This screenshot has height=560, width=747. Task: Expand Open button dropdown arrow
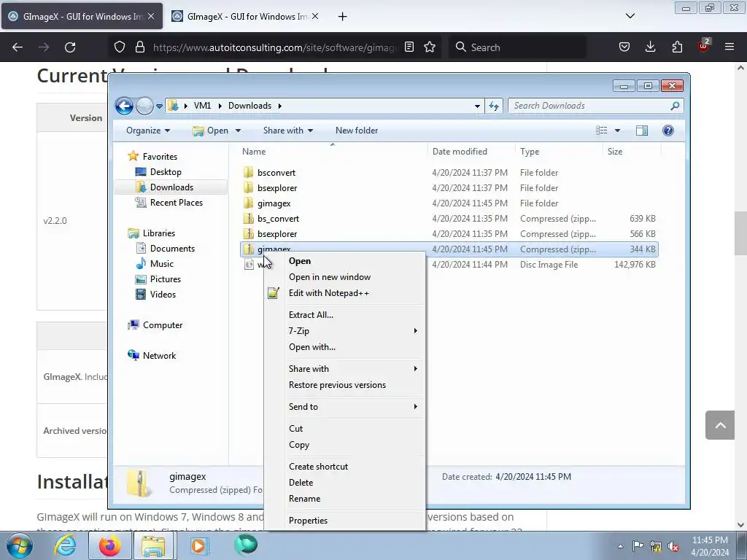239,131
